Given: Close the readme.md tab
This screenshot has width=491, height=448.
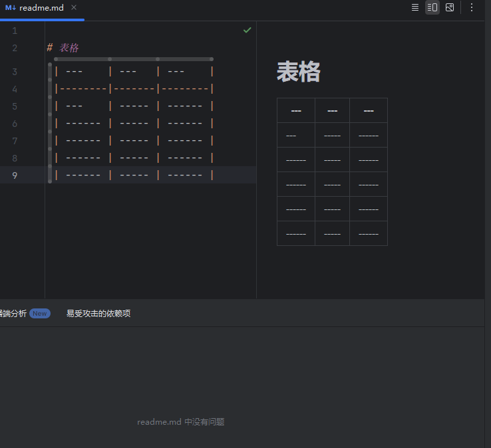Looking at the screenshot, I should [x=74, y=7].
